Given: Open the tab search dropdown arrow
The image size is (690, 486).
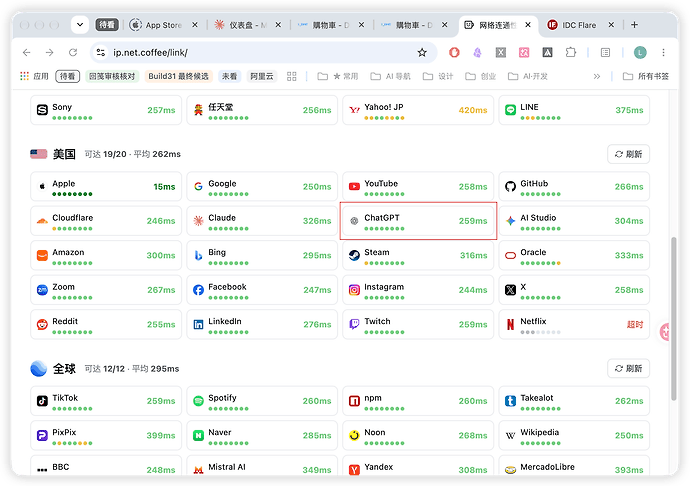Looking at the screenshot, I should (x=80, y=25).
